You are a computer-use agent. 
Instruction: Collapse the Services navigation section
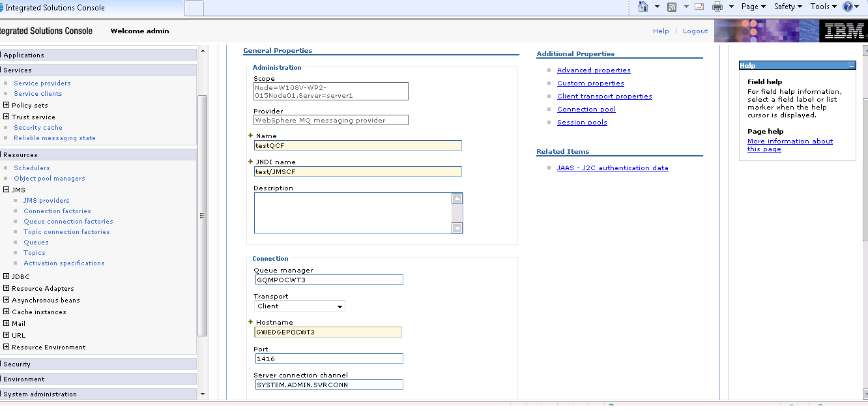coord(98,70)
